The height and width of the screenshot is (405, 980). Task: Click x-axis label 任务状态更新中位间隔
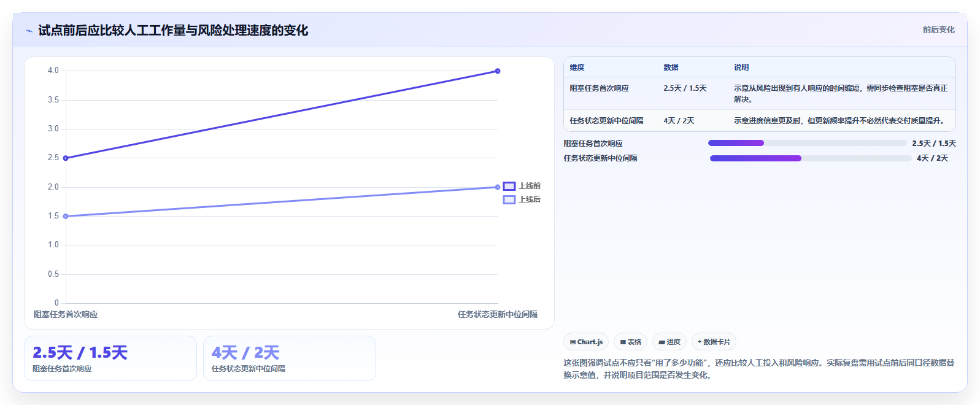[498, 314]
